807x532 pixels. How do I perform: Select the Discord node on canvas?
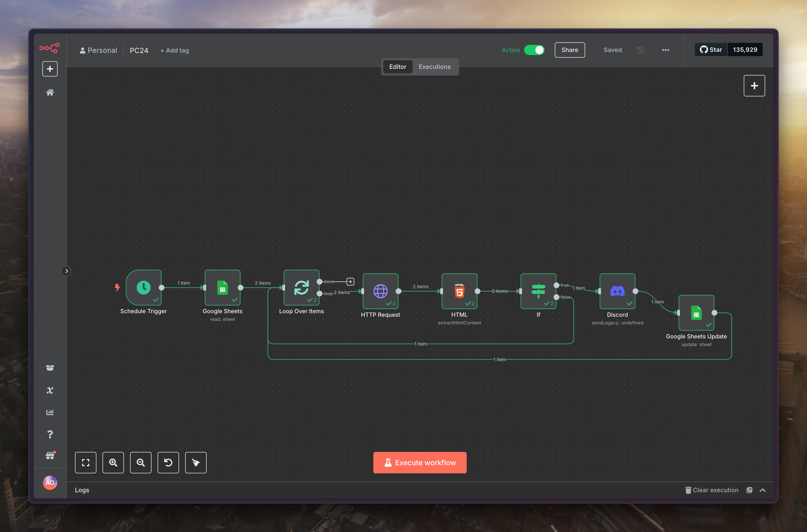(617, 291)
